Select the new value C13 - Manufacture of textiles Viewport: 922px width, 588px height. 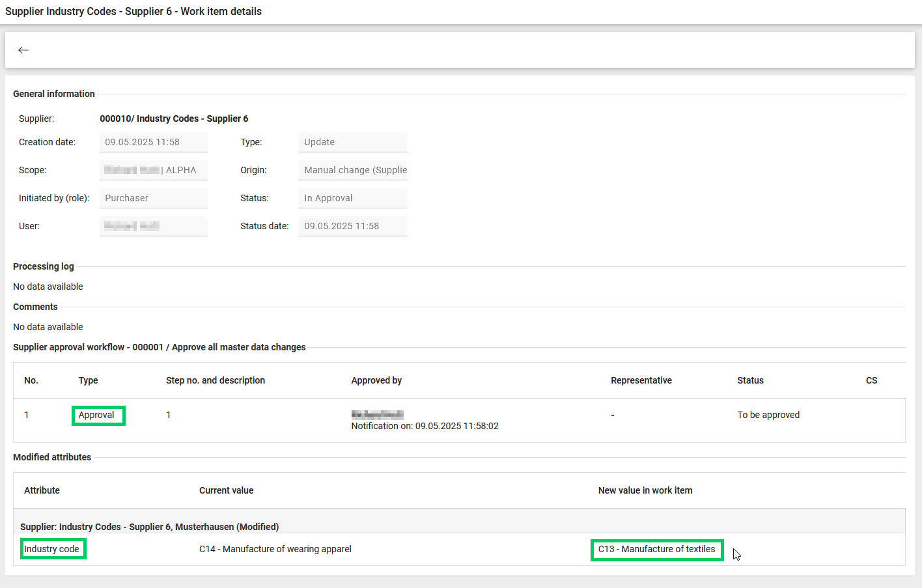pyautogui.click(x=656, y=550)
